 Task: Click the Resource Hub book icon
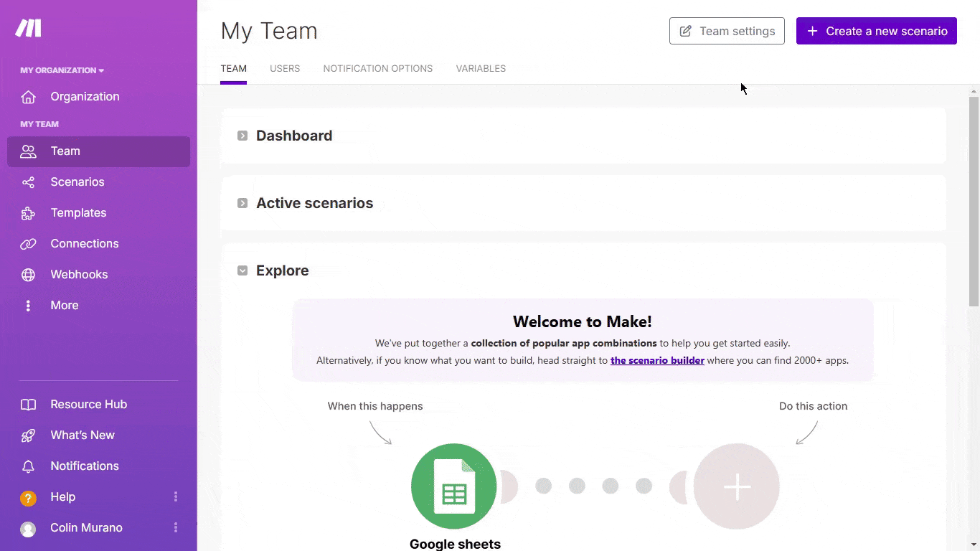tap(28, 405)
